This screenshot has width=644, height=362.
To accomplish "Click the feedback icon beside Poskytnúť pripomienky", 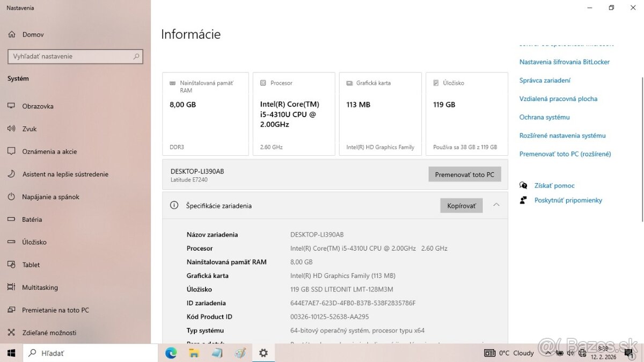I will (x=523, y=200).
